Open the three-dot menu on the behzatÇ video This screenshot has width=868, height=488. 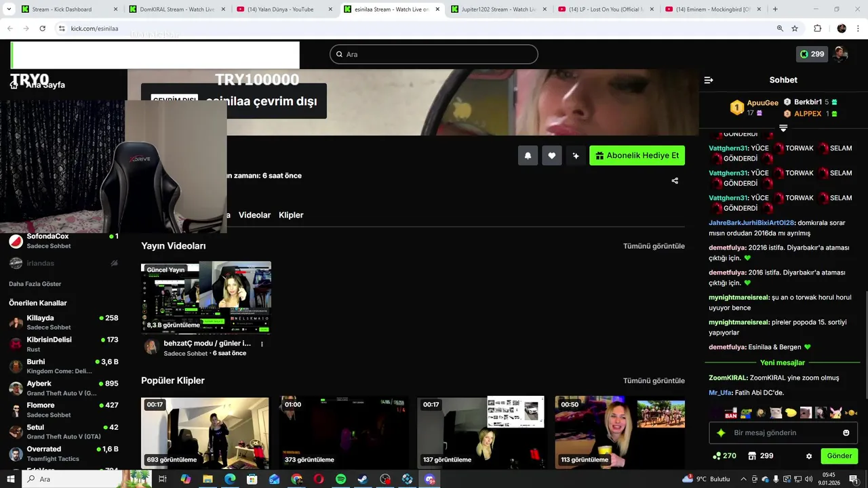pyautogui.click(x=262, y=344)
